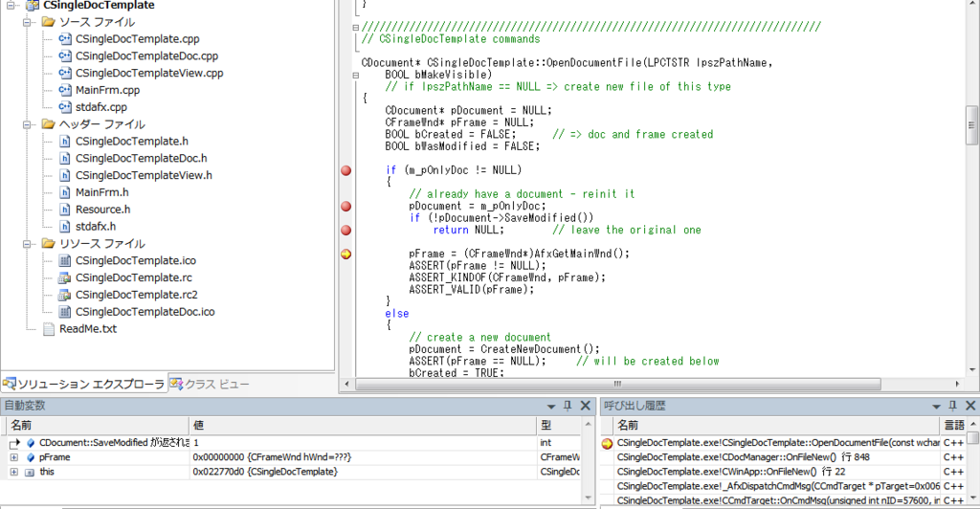The height and width of the screenshot is (509, 980).
Task: Toggle breakpoint on return NULL line
Action: coord(345,230)
